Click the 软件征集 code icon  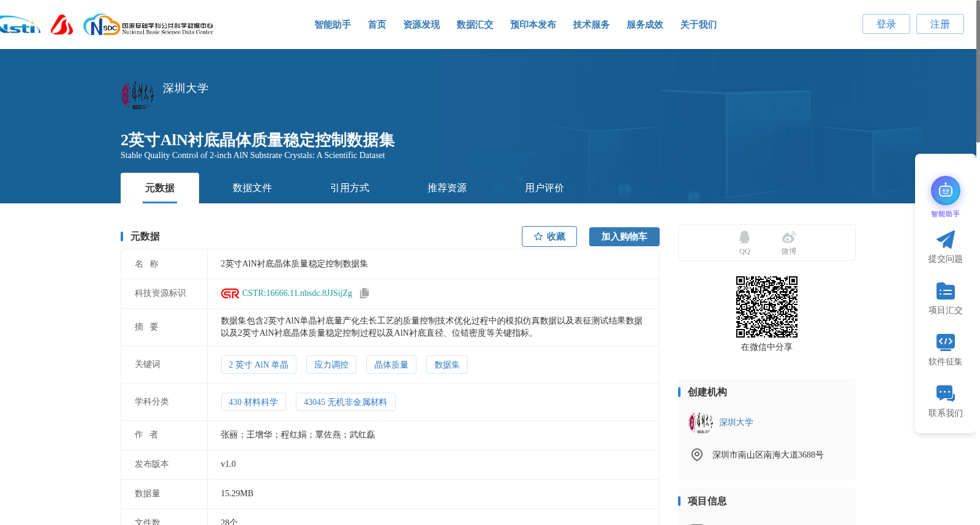(x=945, y=342)
